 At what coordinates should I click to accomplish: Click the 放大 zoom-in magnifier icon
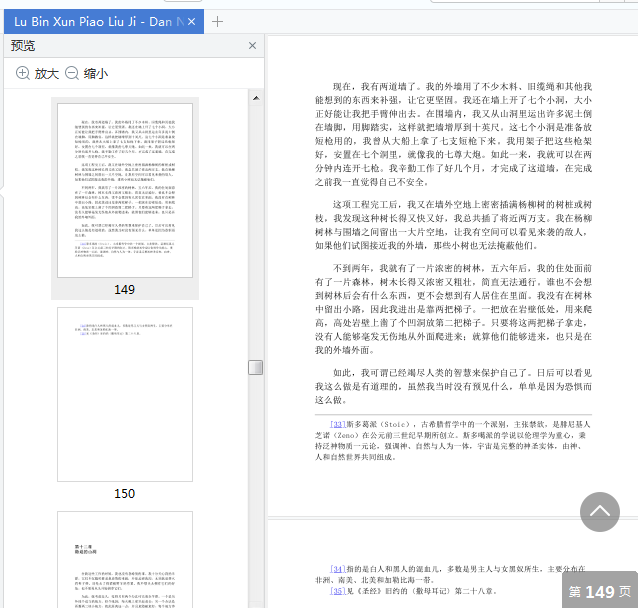tap(23, 73)
